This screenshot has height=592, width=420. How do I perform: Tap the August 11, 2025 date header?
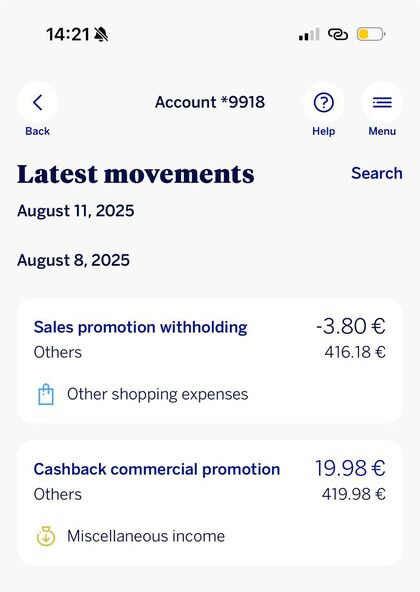(76, 211)
